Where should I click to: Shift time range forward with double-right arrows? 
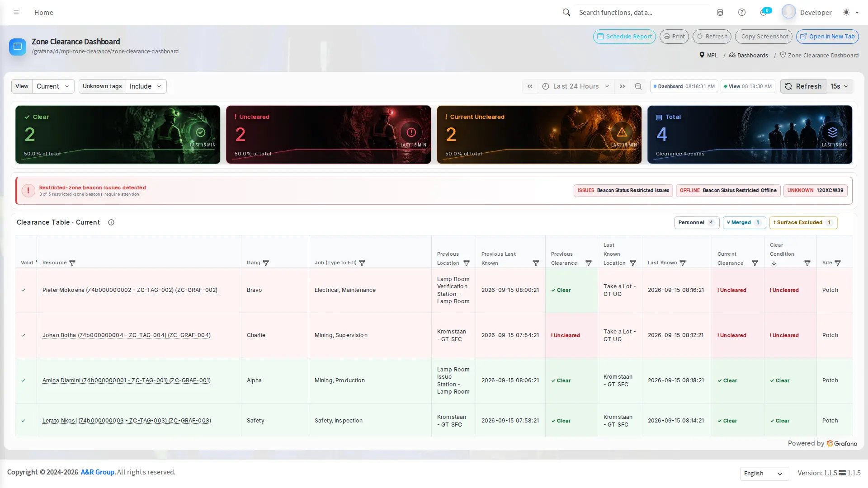click(623, 86)
